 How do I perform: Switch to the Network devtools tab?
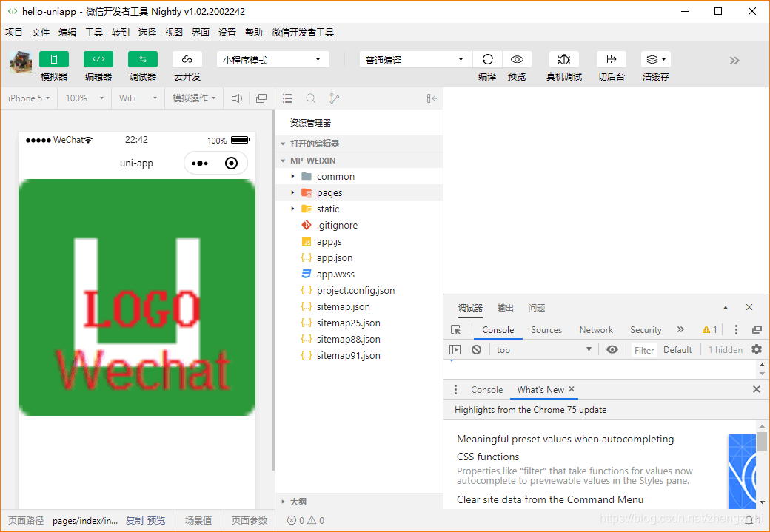[596, 330]
